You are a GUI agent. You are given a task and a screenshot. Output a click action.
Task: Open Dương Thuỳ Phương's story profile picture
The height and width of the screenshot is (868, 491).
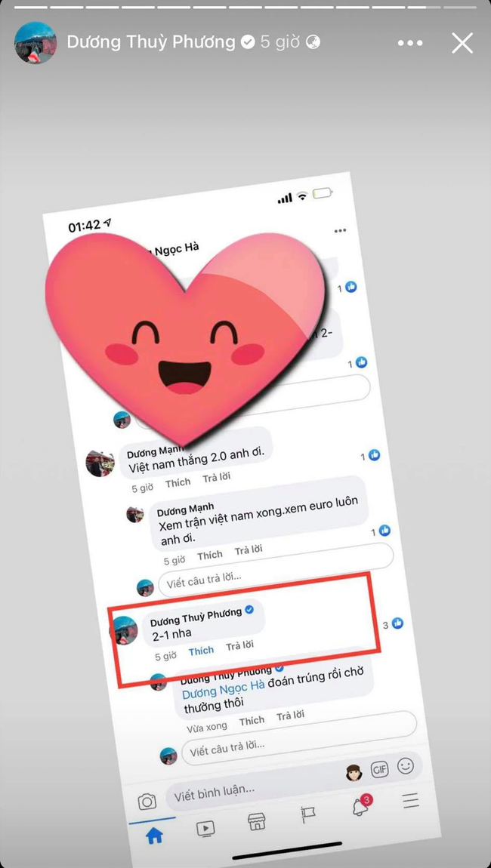pos(36,42)
